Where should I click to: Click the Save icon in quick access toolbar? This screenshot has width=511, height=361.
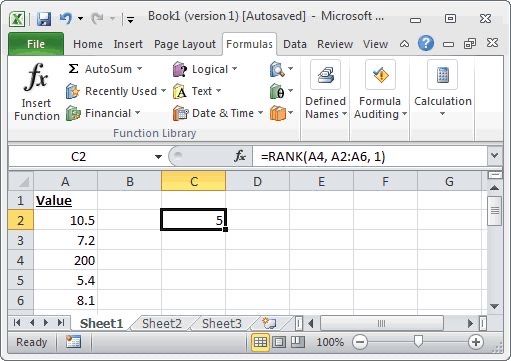(44, 19)
